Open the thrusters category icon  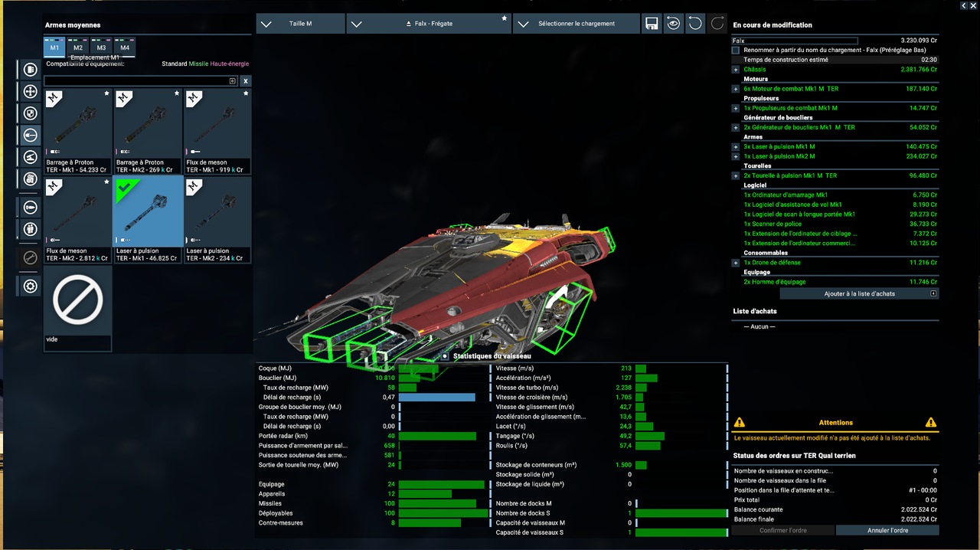pyautogui.click(x=30, y=92)
